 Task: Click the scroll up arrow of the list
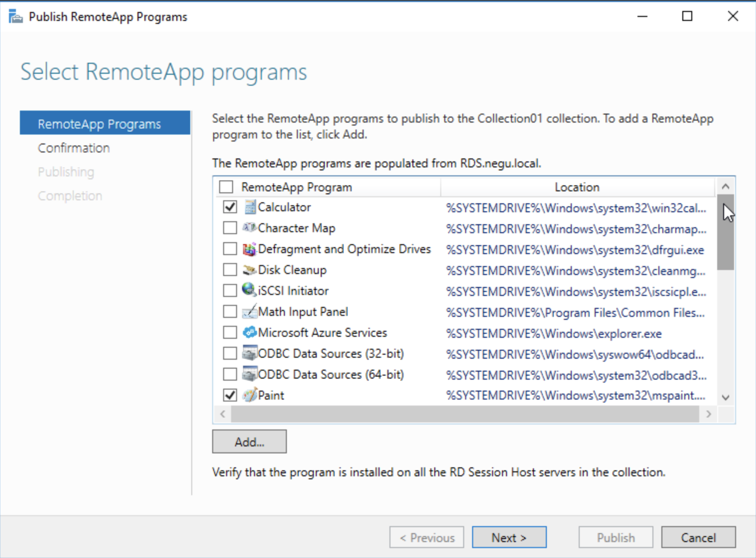726,187
